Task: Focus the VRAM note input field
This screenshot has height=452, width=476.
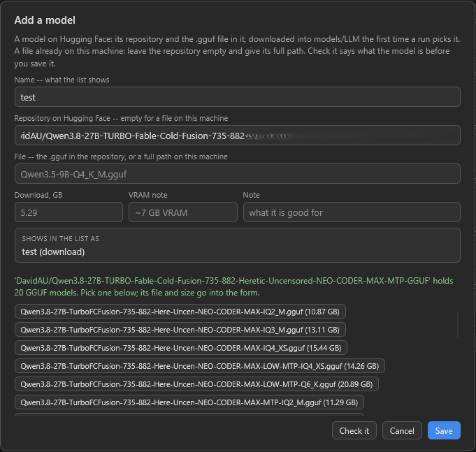Action: [183, 212]
